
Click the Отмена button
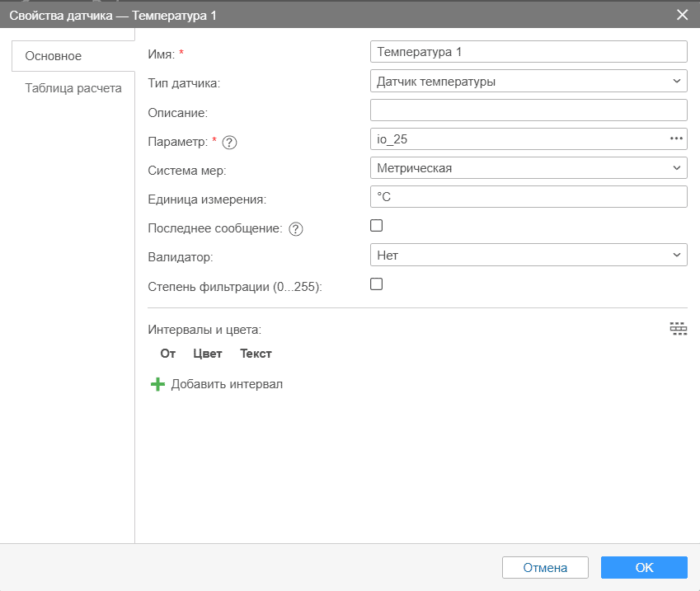click(x=545, y=567)
